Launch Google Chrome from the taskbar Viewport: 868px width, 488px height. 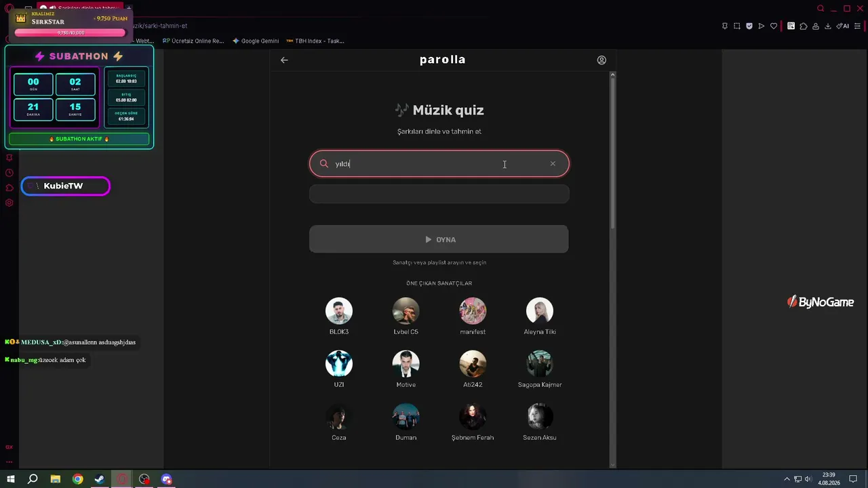[78, 479]
